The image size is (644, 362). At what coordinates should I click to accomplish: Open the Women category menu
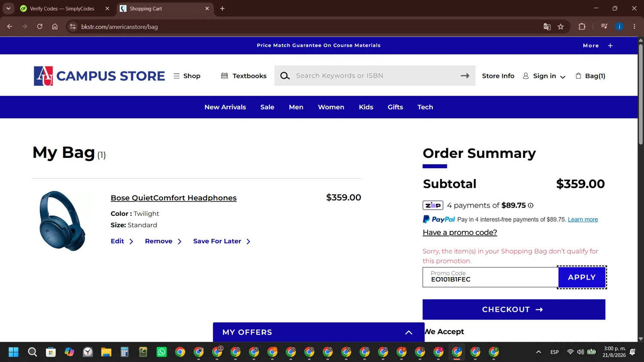point(331,107)
